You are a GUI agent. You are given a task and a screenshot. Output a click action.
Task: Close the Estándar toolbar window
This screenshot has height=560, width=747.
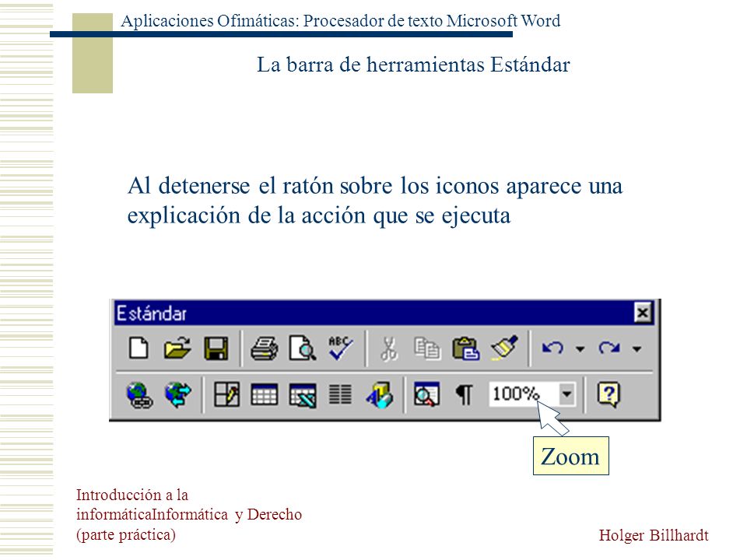(644, 313)
